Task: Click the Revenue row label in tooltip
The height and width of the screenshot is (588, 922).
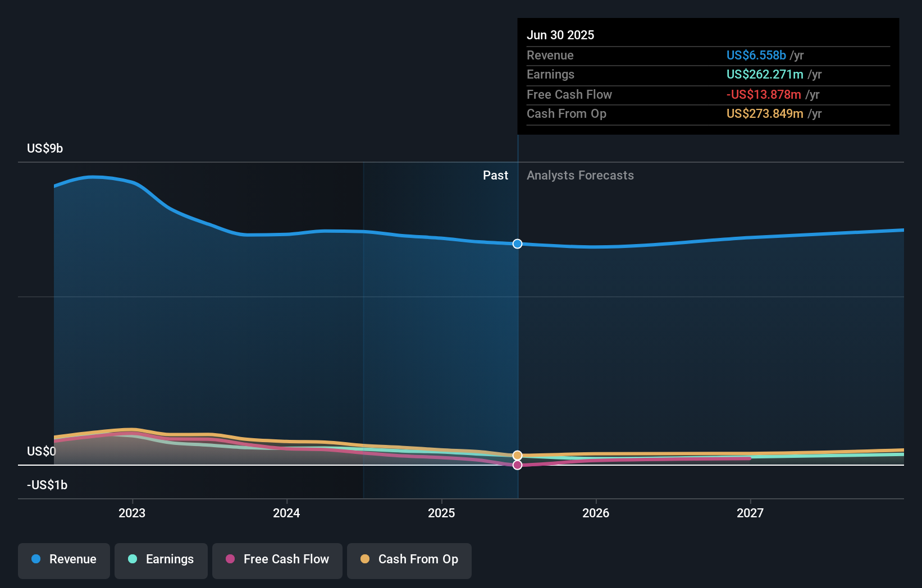Action: pyautogui.click(x=550, y=55)
